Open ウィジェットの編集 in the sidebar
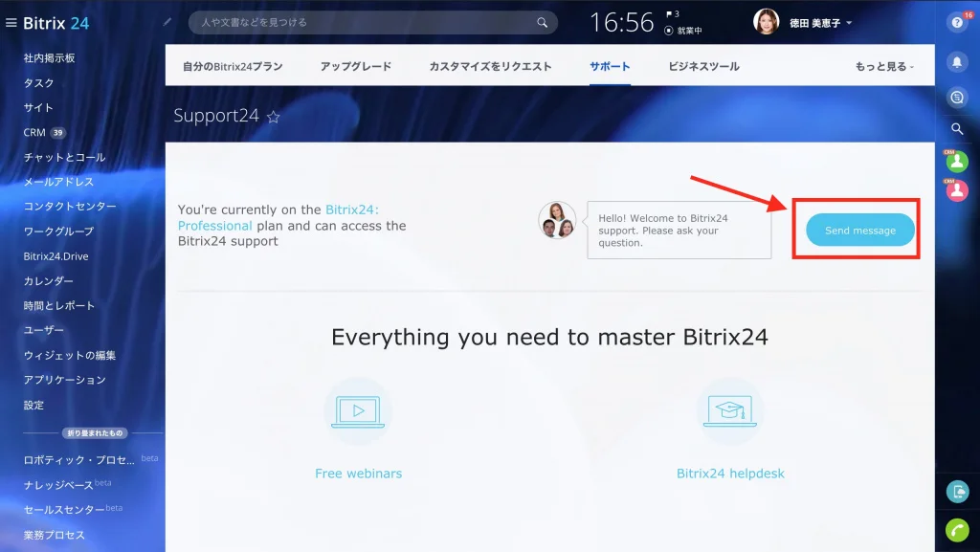This screenshot has width=980, height=552. pos(69,355)
